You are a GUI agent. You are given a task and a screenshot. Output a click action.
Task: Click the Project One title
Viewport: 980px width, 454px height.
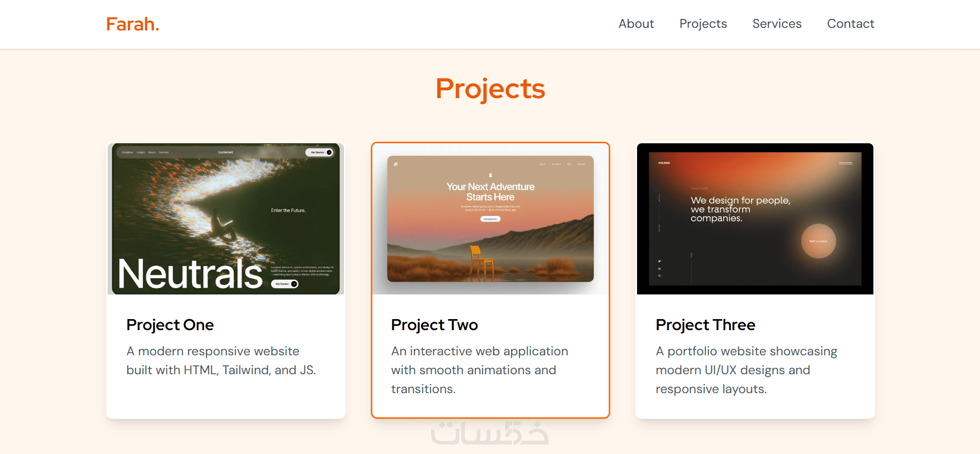(x=170, y=325)
